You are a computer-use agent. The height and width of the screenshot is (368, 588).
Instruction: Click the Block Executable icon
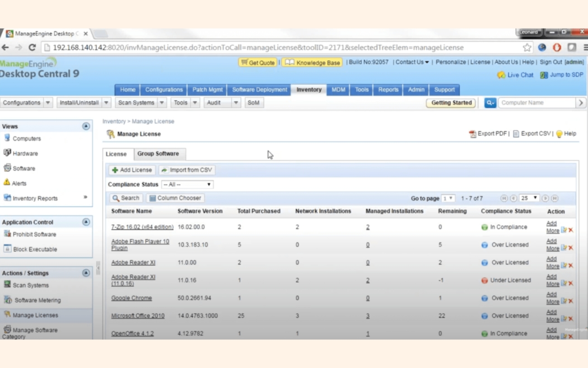(x=7, y=249)
